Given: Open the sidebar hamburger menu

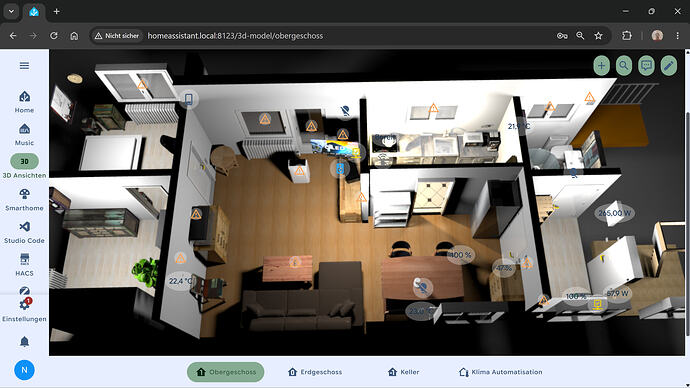Looking at the screenshot, I should point(24,66).
